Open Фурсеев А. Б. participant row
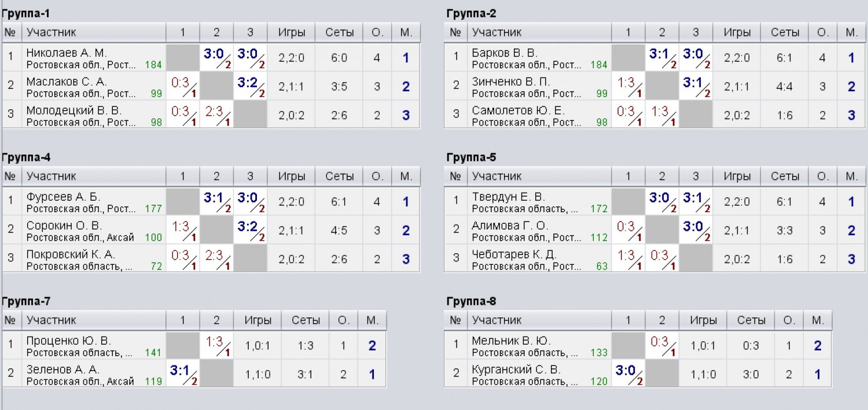868x410 pixels. (211, 202)
